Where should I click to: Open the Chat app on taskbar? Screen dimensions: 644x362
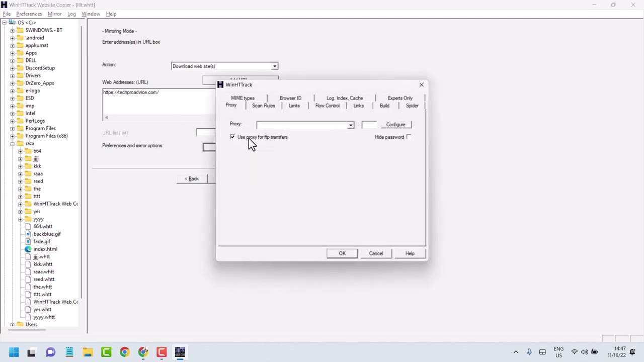(x=50, y=352)
